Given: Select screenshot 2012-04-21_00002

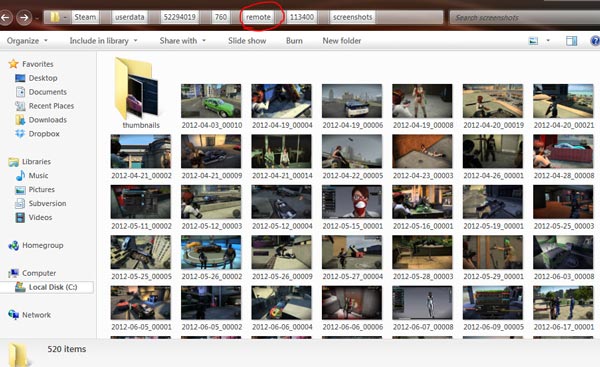Looking at the screenshot, I should (x=141, y=157).
